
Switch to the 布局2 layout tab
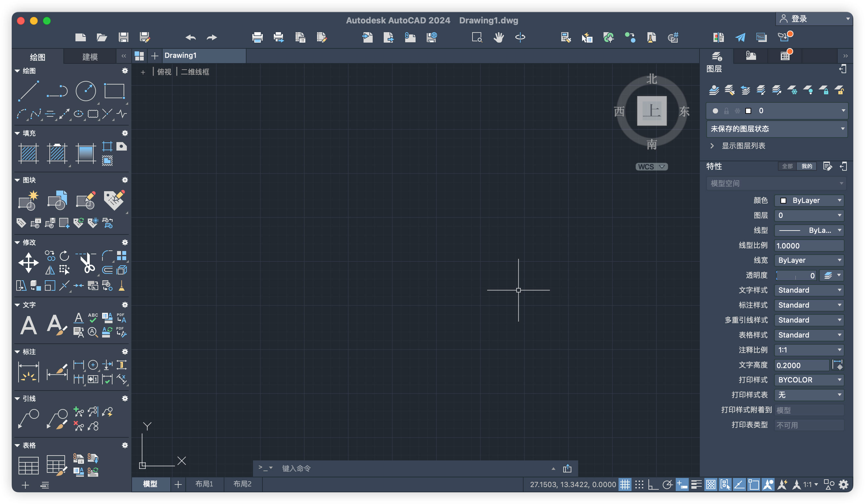tap(242, 484)
